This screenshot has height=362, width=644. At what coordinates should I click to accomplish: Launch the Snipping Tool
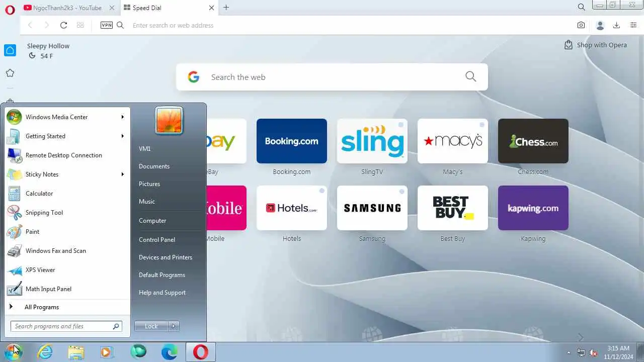pos(66,212)
